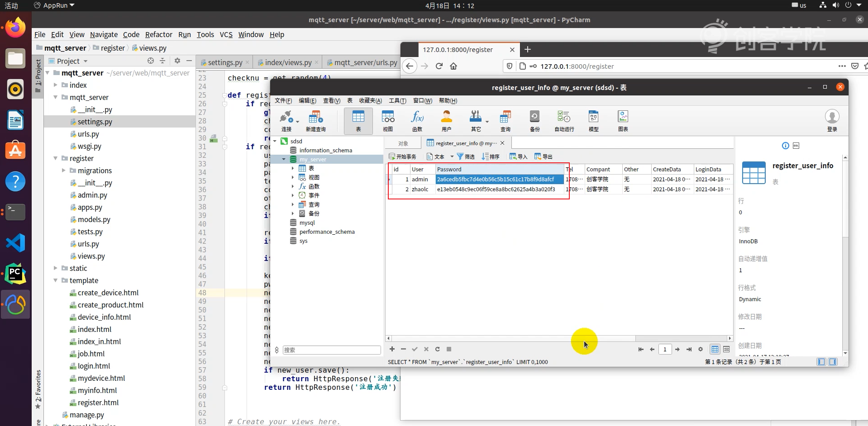The width and height of the screenshot is (868, 426).
Task: Click the Password column header
Action: (500, 169)
